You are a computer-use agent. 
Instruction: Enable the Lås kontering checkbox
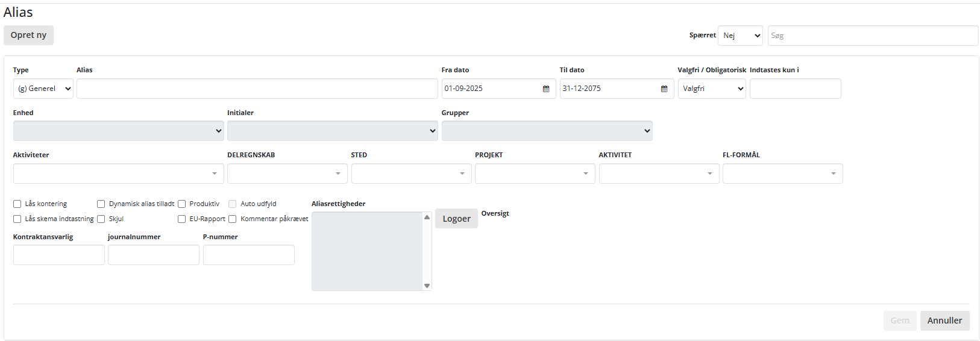(17, 204)
